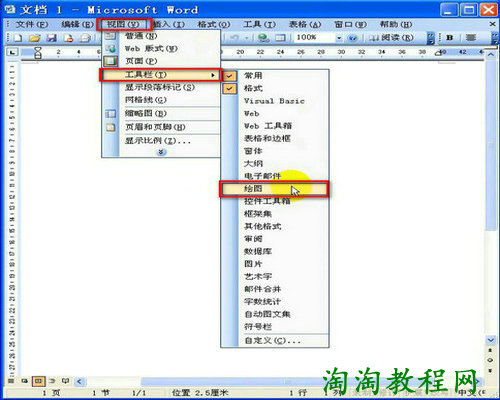500x400 pixels.
Task: Click the Undo arrow icon
Action: pos(235,38)
